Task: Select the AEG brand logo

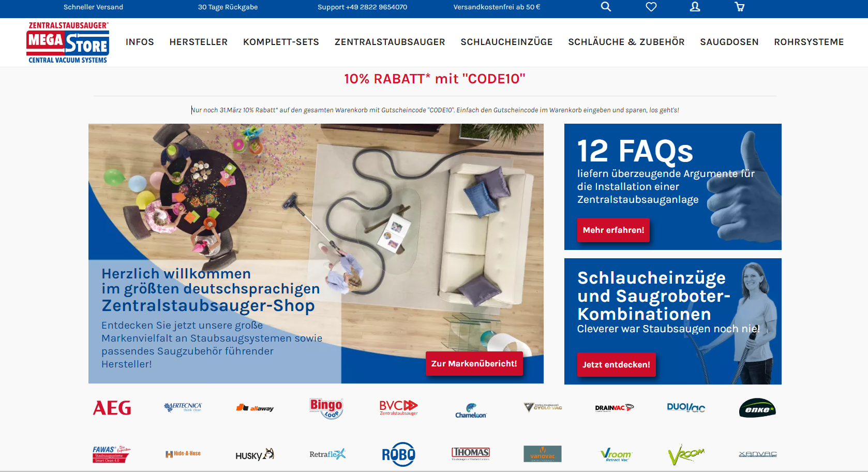Action: (112, 408)
